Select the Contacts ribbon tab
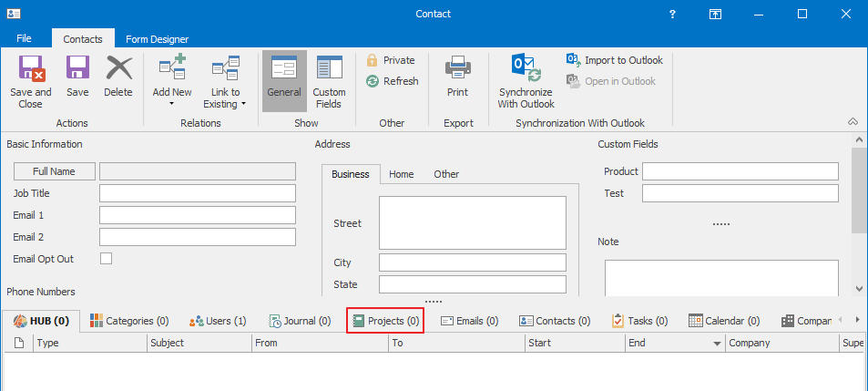The height and width of the screenshot is (391, 868). (x=83, y=39)
